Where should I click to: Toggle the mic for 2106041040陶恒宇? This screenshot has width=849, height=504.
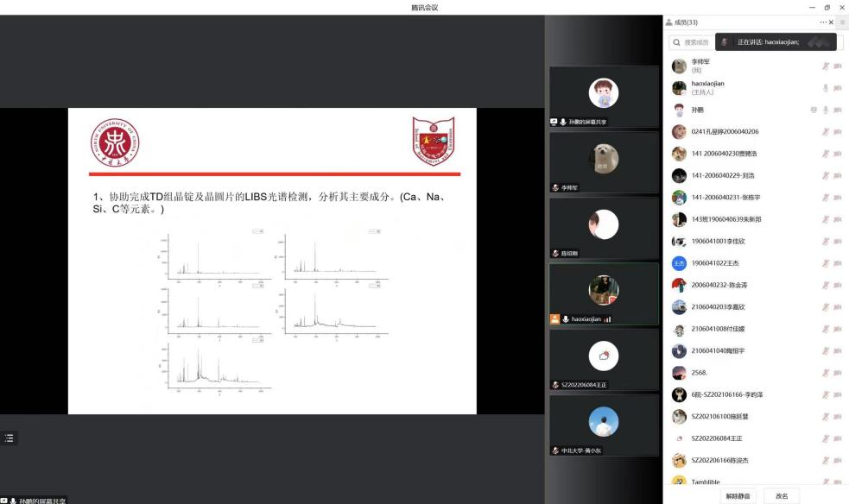[826, 351]
